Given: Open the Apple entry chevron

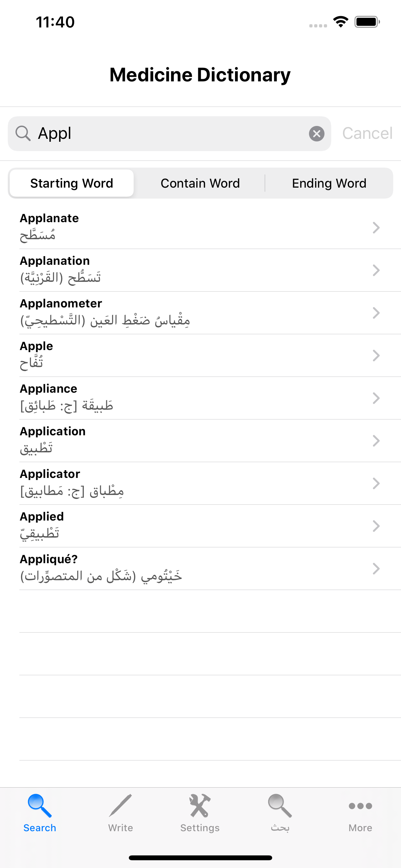Looking at the screenshot, I should (x=376, y=356).
